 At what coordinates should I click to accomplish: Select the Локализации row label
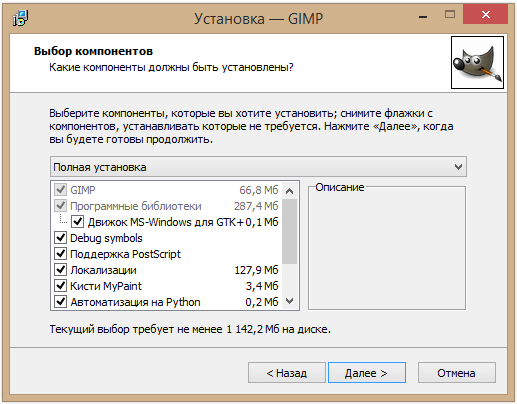pos(103,270)
